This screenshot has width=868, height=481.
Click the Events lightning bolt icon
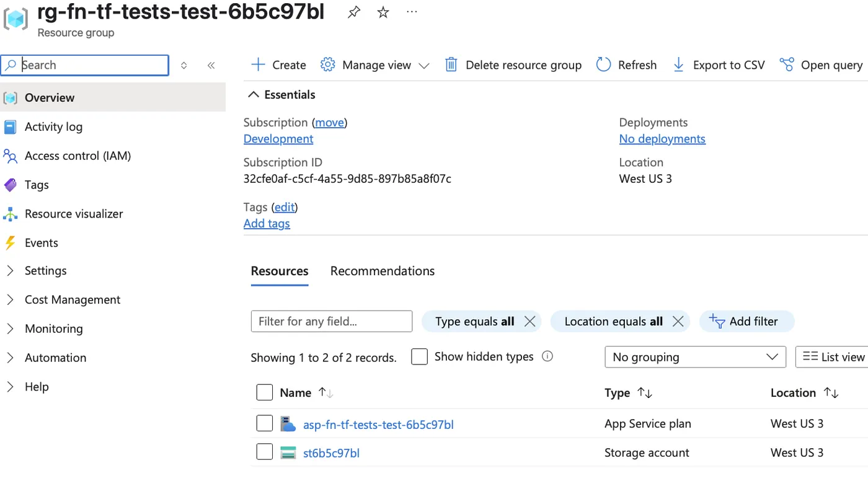pyautogui.click(x=10, y=243)
